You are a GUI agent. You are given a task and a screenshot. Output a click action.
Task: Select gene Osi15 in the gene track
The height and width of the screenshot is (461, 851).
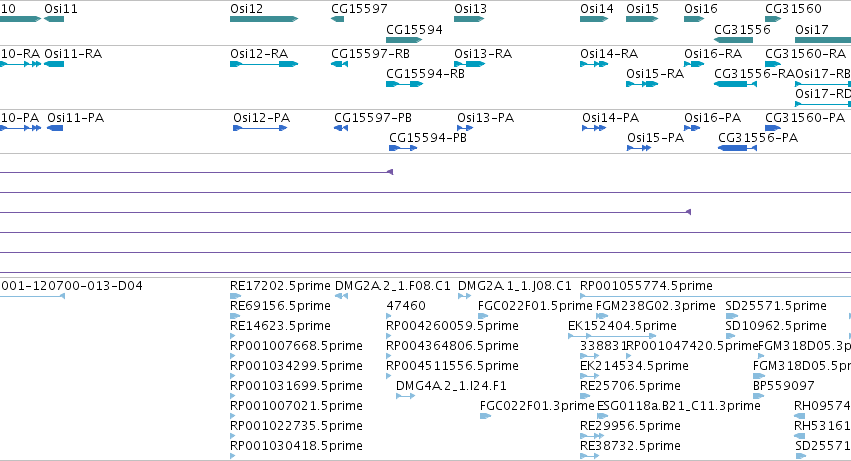pos(642,19)
